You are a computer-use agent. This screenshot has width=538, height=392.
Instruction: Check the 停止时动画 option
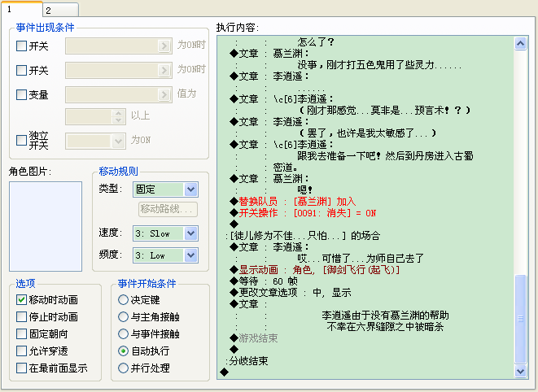21,317
